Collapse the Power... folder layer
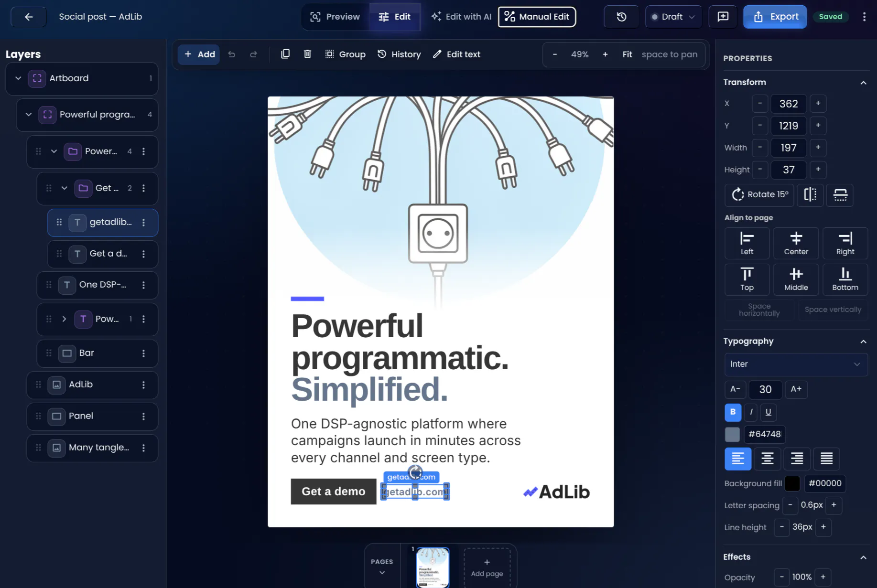 tap(54, 151)
